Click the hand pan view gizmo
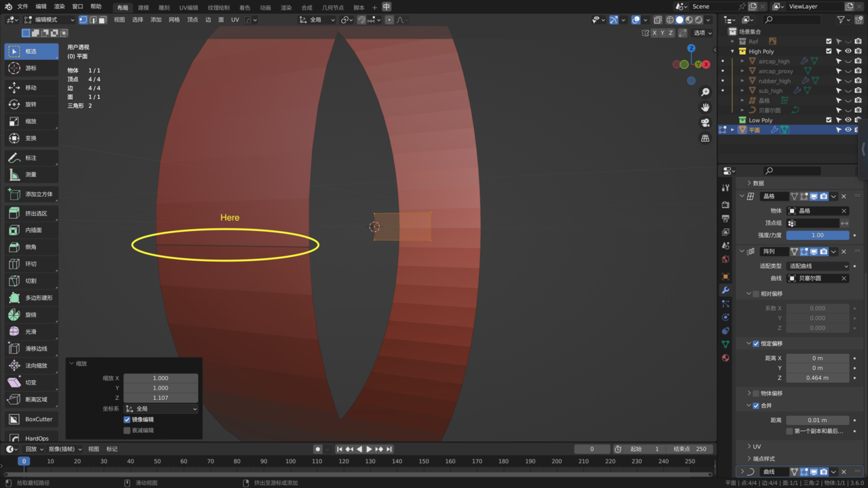The width and height of the screenshot is (868, 488). click(705, 107)
